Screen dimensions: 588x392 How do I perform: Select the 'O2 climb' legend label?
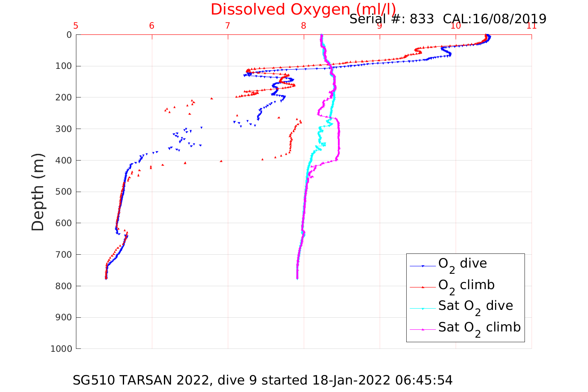pyautogui.click(x=466, y=285)
